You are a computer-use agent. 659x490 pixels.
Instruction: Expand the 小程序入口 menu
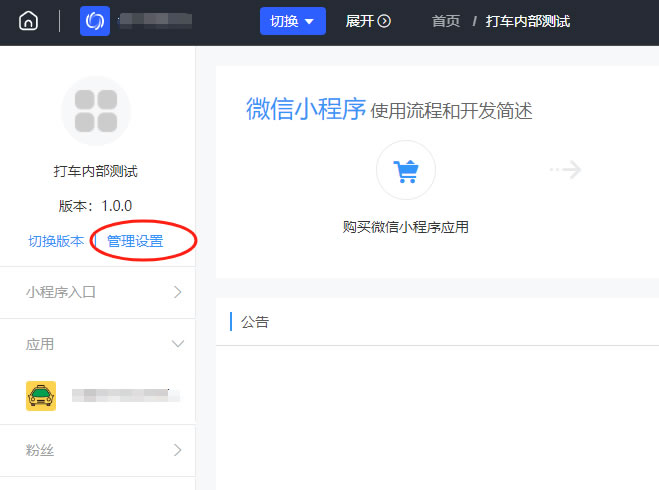pyautogui.click(x=98, y=292)
